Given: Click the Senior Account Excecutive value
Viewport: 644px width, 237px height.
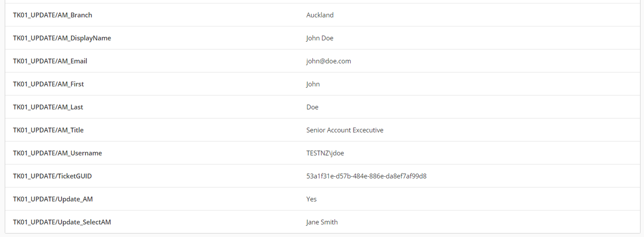Looking at the screenshot, I should pos(345,130).
